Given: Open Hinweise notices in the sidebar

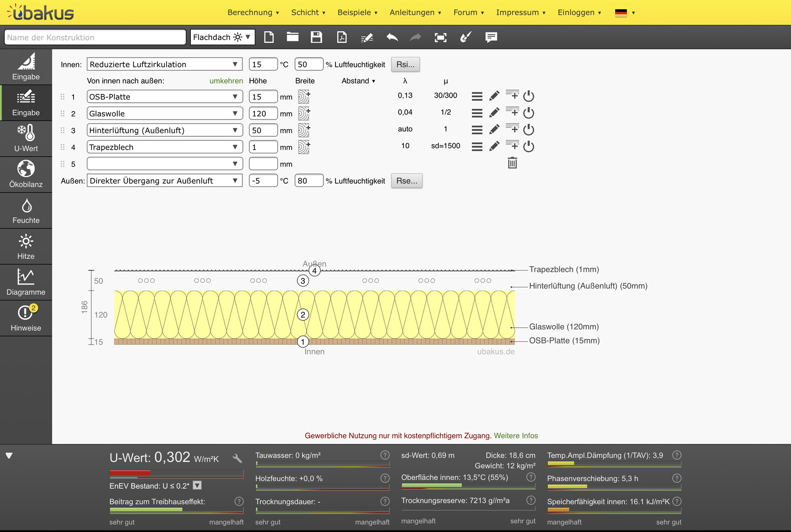Looking at the screenshot, I should point(26,319).
